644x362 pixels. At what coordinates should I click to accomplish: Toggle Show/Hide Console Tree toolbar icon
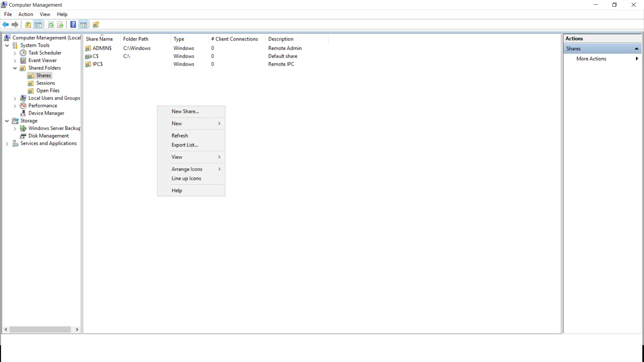tap(38, 24)
